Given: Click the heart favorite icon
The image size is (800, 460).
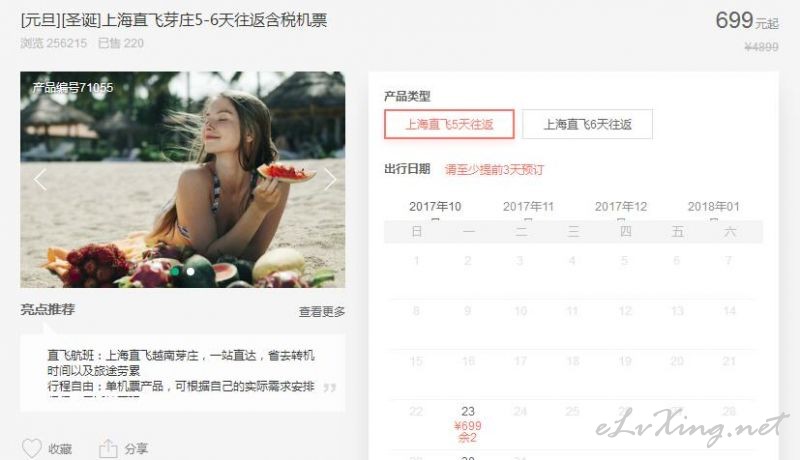Looking at the screenshot, I should [x=32, y=448].
